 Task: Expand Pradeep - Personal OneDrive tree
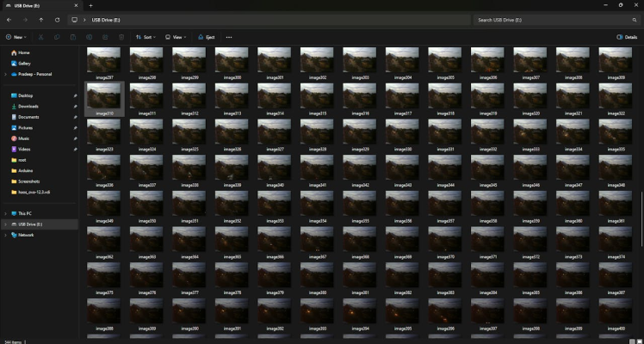point(5,74)
